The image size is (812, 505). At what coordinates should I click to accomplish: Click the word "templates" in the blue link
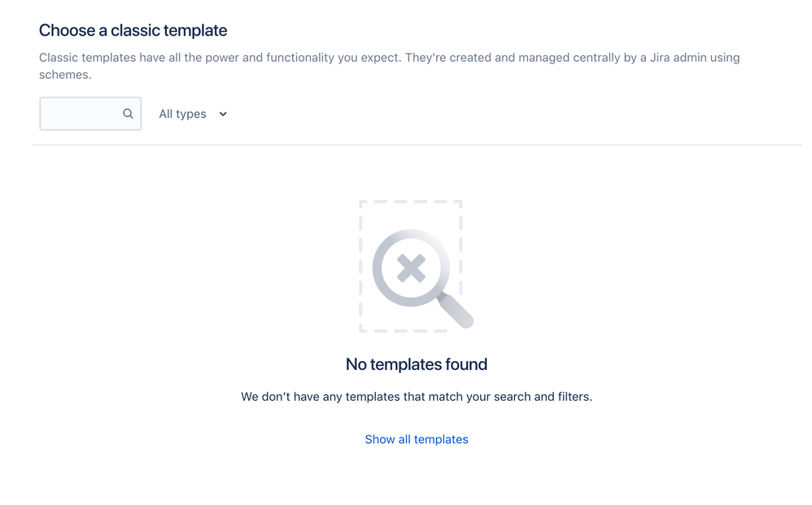pos(441,439)
